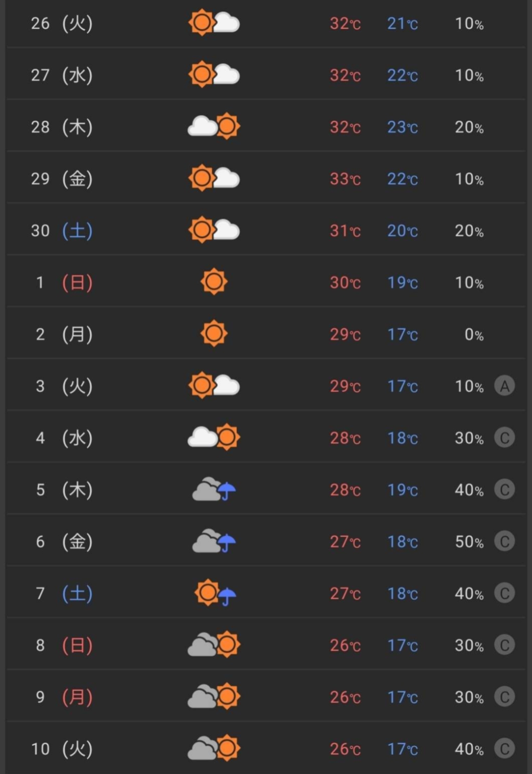This screenshot has width=532, height=774.
Task: Select the 9 (月) holiday date label
Action: pyautogui.click(x=64, y=697)
